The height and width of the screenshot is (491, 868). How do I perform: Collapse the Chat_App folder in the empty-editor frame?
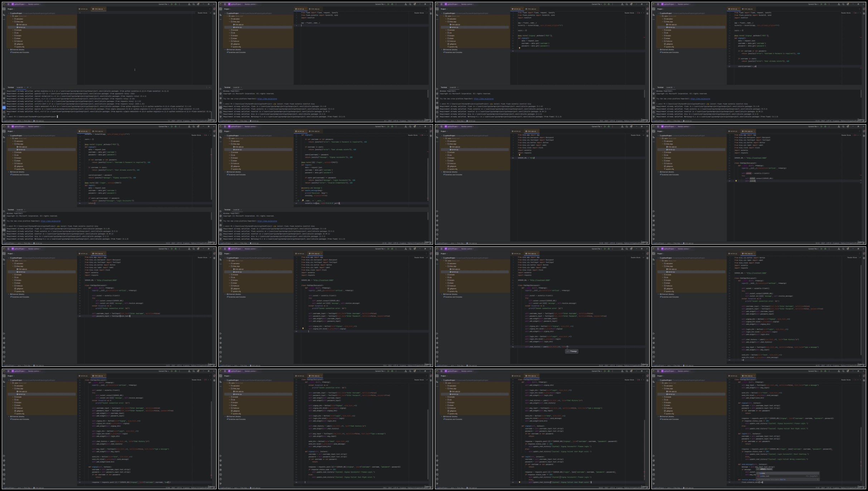coord(14,21)
